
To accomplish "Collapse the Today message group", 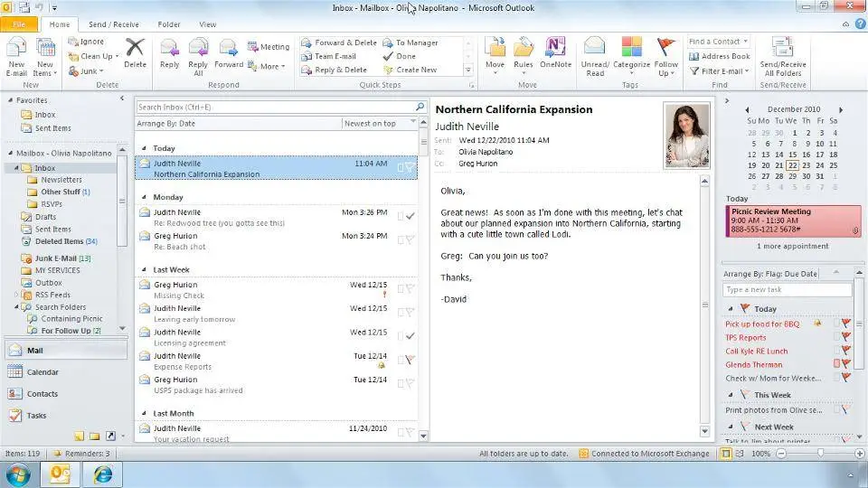I will point(144,148).
